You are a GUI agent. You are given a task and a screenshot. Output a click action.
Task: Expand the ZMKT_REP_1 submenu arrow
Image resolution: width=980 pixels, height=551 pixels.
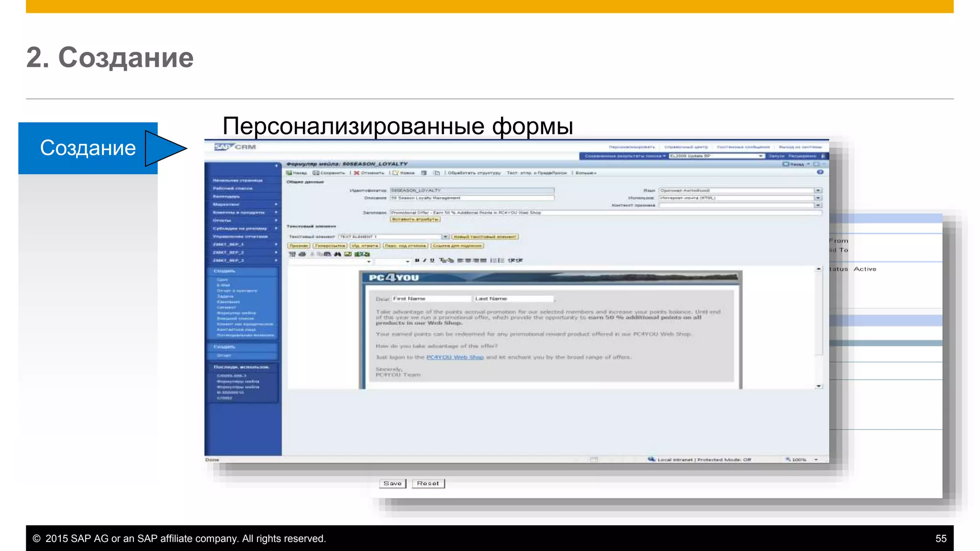(x=276, y=244)
